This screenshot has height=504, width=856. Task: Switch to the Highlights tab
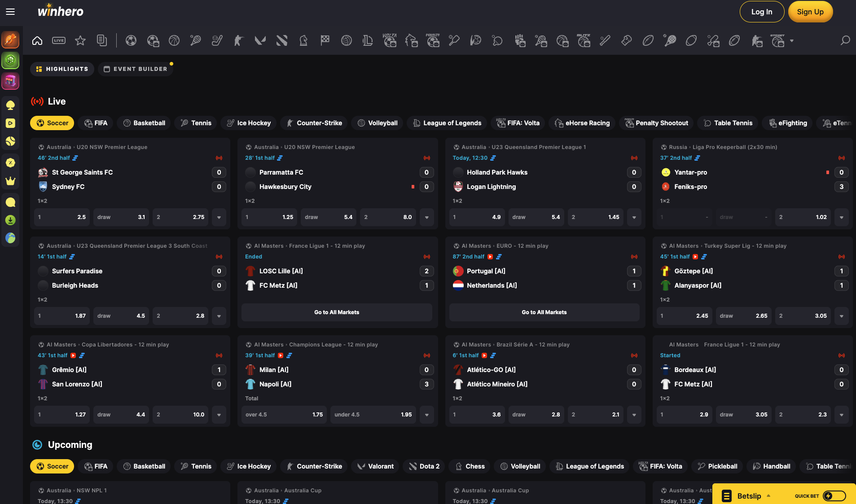[62, 69]
